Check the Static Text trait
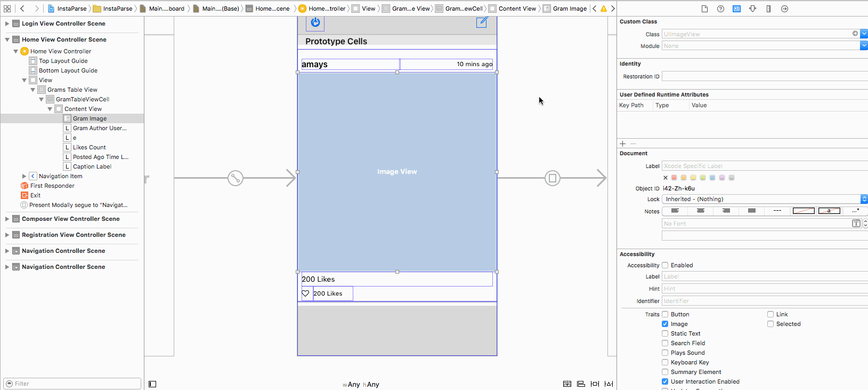 (x=665, y=333)
